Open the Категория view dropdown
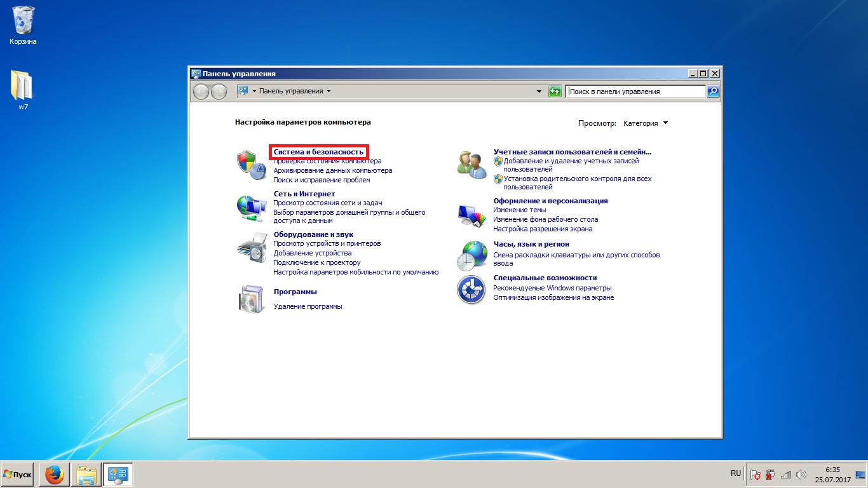 [x=646, y=123]
